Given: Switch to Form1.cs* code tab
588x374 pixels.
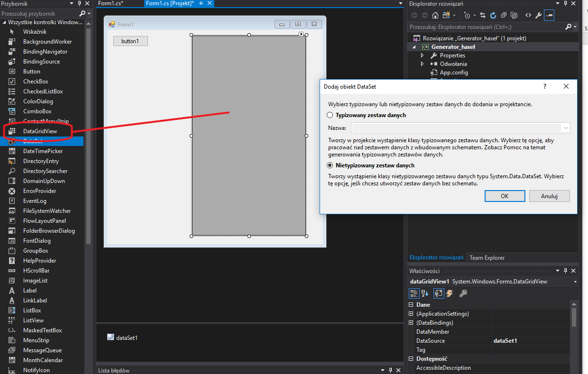Looking at the screenshot, I should pyautogui.click(x=111, y=3).
